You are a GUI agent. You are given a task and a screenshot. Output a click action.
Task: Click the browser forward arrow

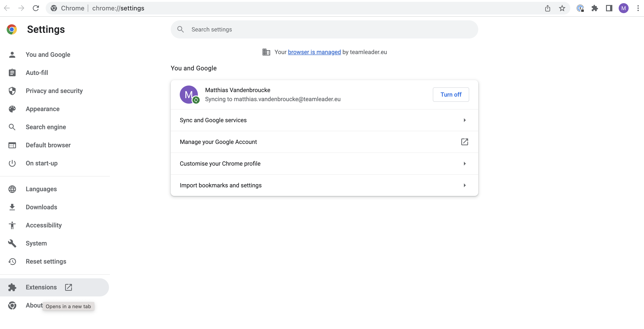(x=21, y=8)
